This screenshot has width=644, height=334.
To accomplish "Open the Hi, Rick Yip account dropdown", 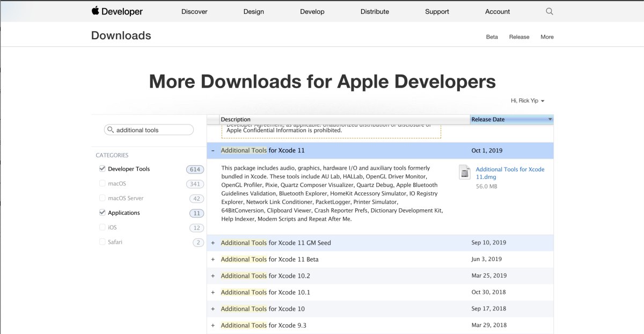I will (x=528, y=101).
